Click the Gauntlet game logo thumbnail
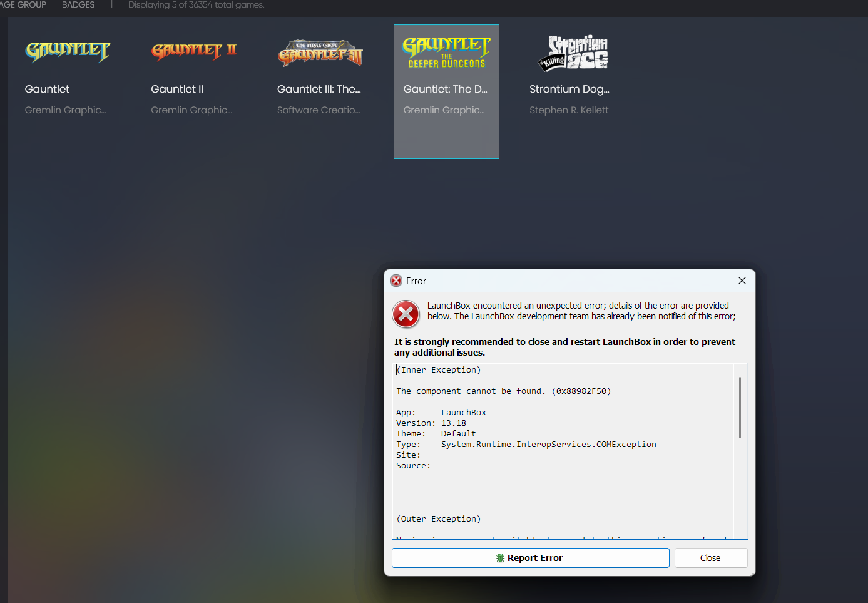This screenshot has height=603, width=868. click(x=68, y=52)
